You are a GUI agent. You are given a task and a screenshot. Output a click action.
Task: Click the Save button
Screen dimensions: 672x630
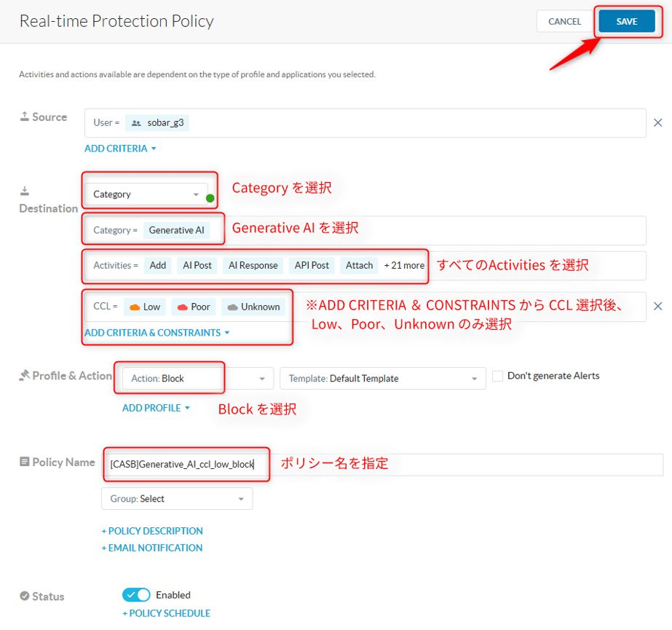tap(626, 22)
